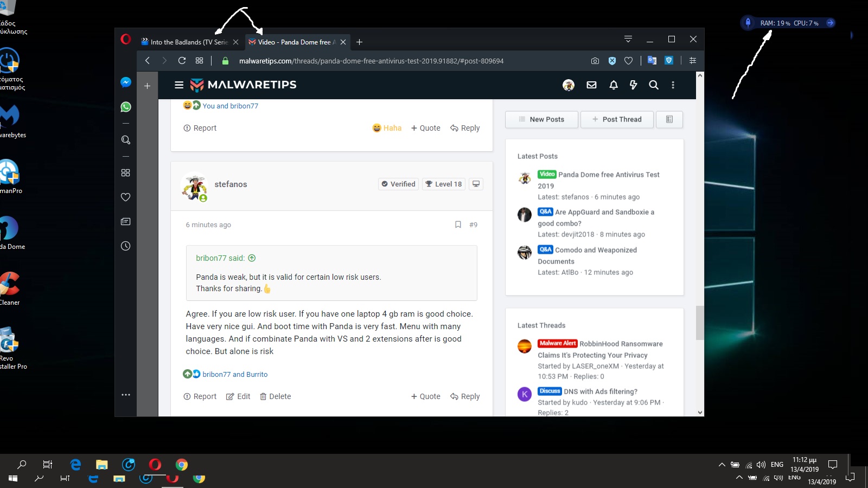Click the post number #9 permalink
Viewport: 868px width, 488px height.
point(474,224)
